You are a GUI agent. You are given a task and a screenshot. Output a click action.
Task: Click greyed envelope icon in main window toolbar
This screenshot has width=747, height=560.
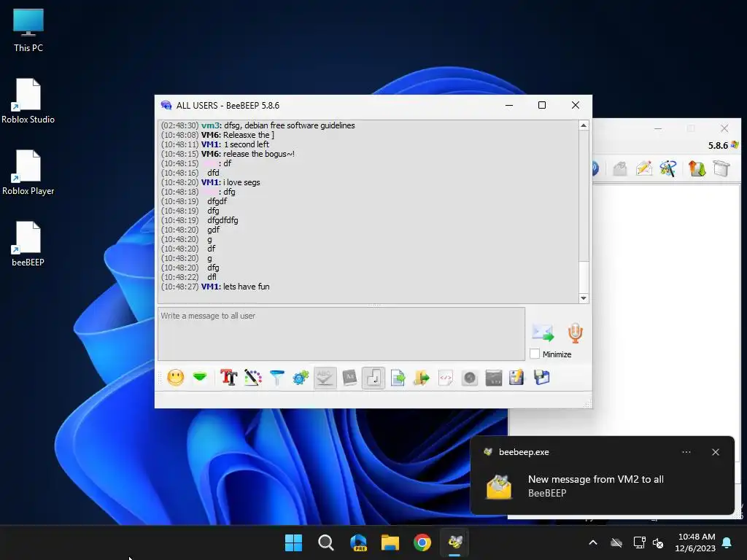click(619, 168)
